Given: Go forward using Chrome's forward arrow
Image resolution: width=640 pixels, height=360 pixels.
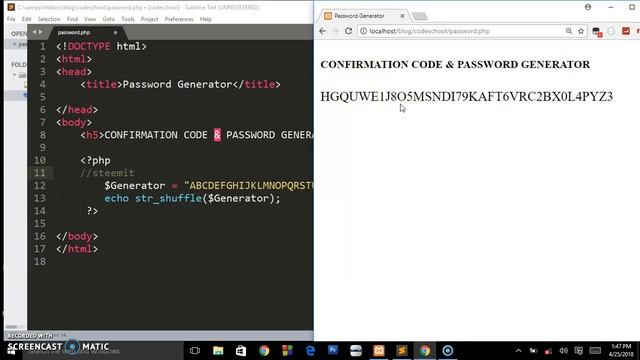Looking at the screenshot, I should (336, 31).
